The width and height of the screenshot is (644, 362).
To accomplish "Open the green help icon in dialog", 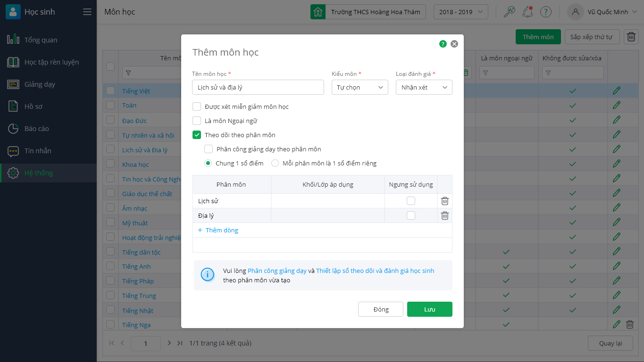I will point(443,44).
